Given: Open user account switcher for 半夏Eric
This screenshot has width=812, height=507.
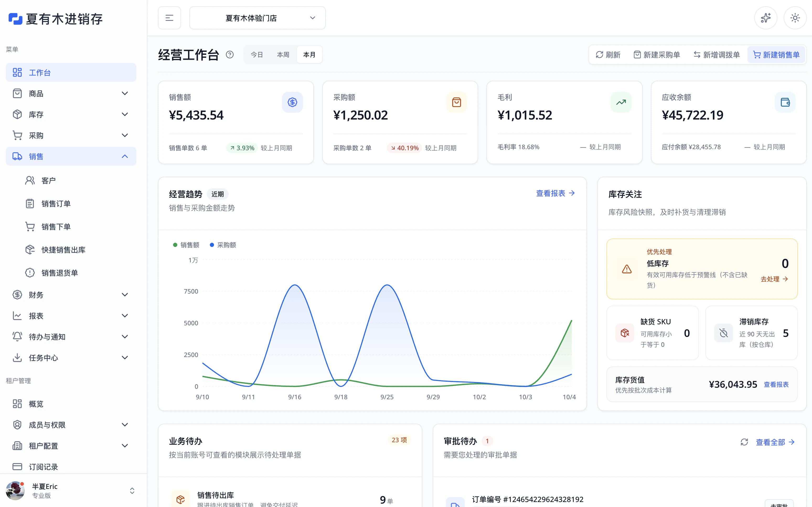Looking at the screenshot, I should point(71,490).
